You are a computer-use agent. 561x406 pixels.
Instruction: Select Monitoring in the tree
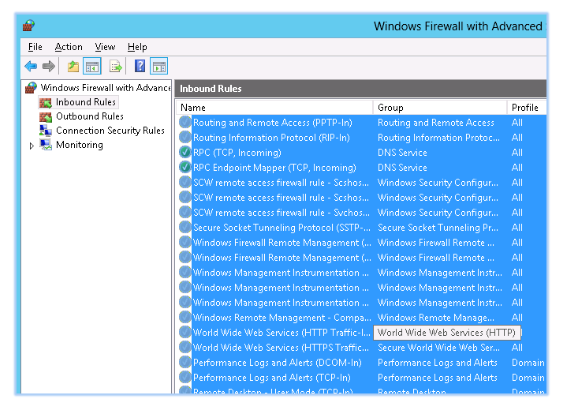79,145
